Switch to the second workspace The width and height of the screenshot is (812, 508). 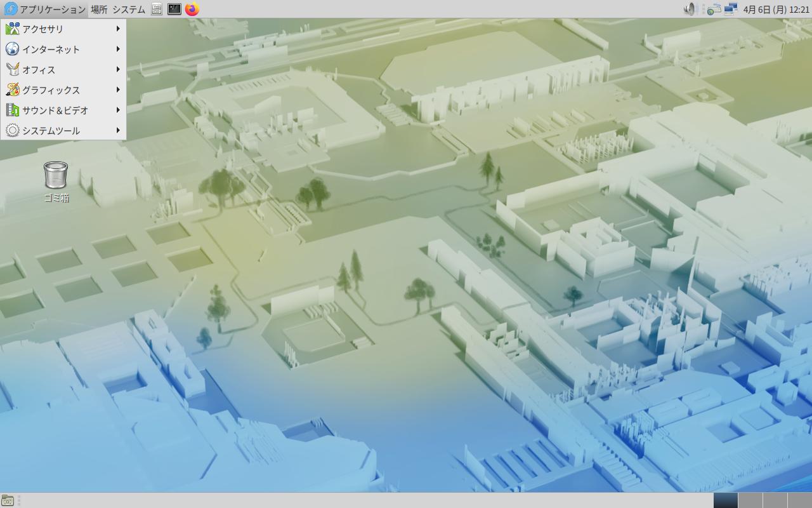750,500
